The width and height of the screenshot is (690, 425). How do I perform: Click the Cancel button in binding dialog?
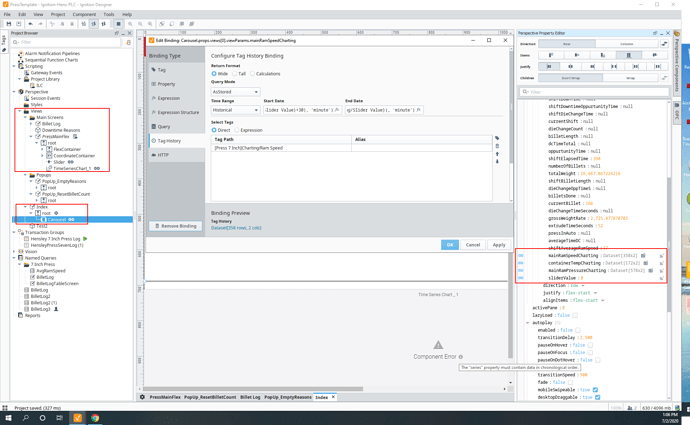[473, 245]
